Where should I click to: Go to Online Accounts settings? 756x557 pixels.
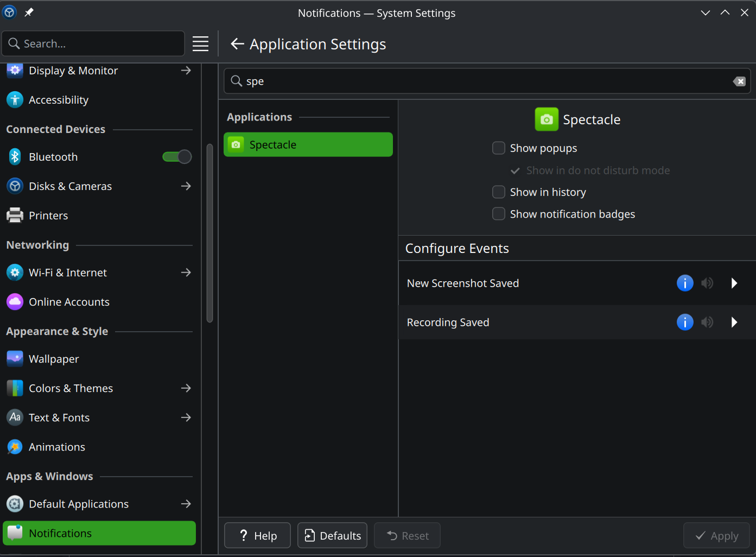(x=69, y=302)
